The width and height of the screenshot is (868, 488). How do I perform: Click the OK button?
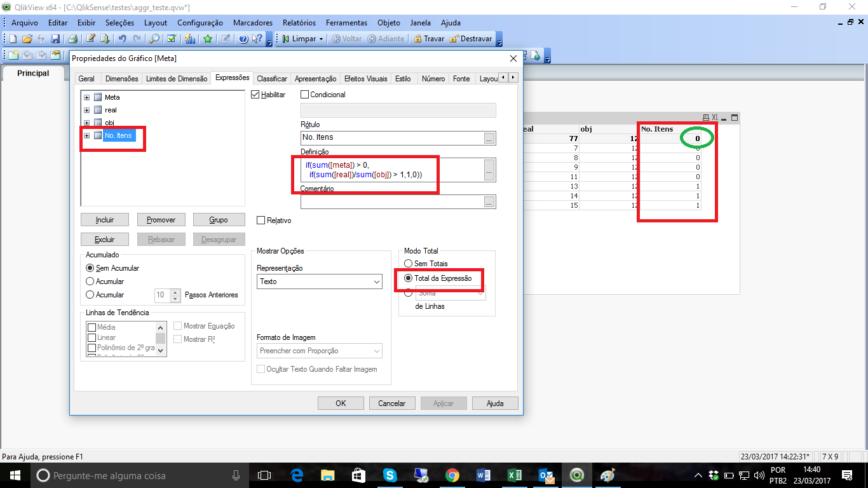tap(341, 403)
